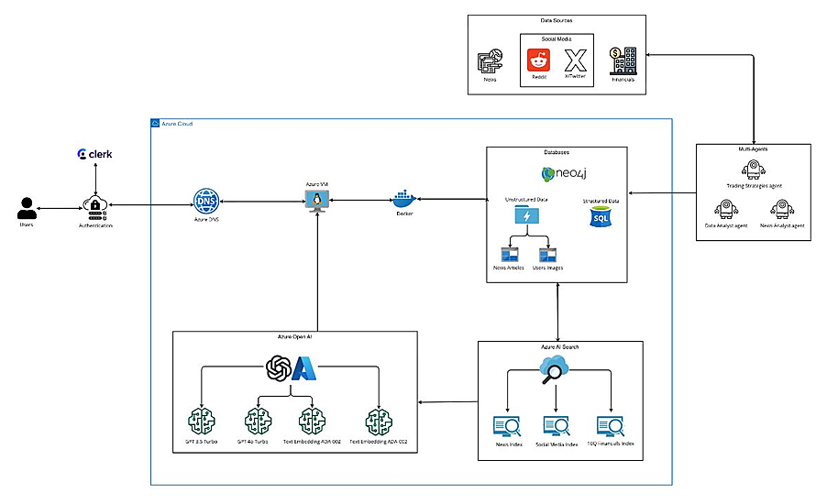Screen dimensions: 827x504
Task: Select the "Azure VM" label
Action: (317, 184)
